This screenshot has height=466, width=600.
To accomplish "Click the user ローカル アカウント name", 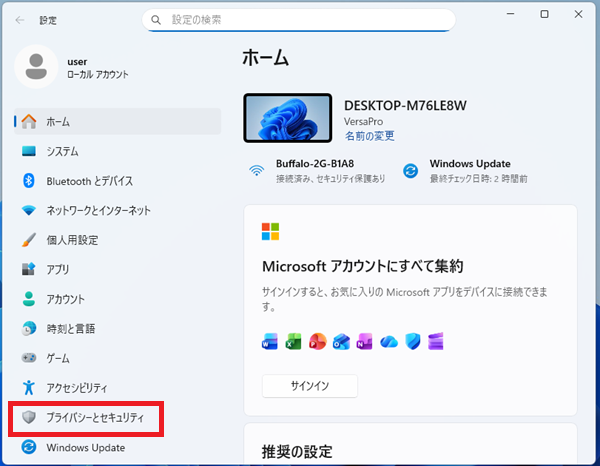I will point(98,68).
